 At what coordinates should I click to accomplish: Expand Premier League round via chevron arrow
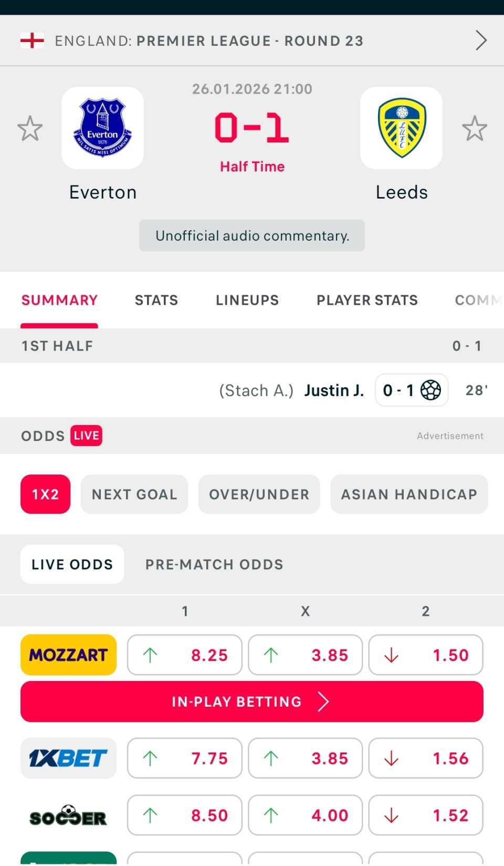click(x=480, y=40)
